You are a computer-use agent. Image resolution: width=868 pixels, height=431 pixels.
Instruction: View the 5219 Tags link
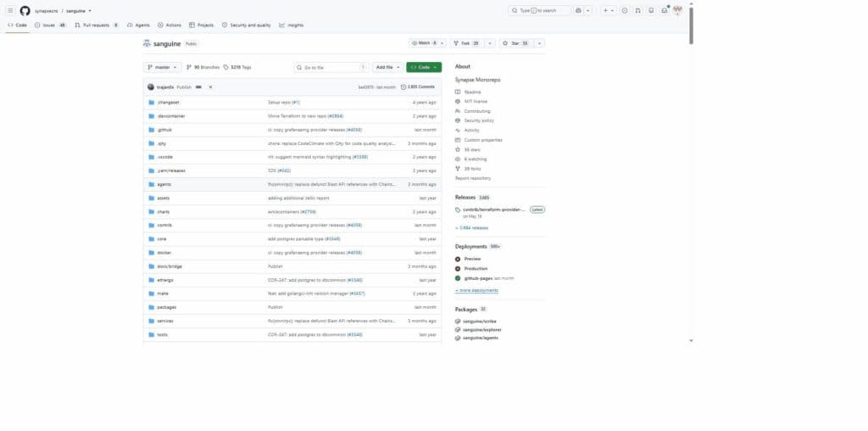coord(237,67)
